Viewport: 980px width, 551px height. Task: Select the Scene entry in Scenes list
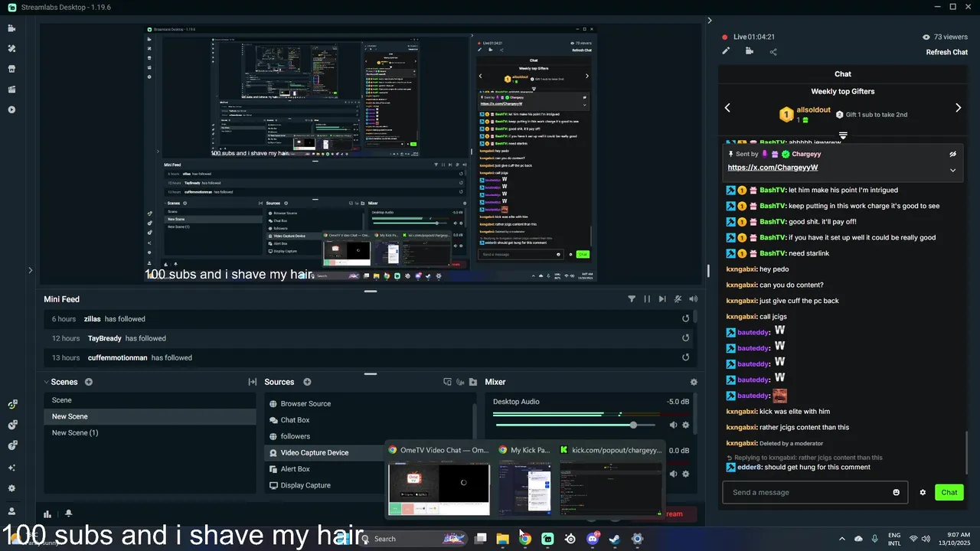click(x=149, y=400)
